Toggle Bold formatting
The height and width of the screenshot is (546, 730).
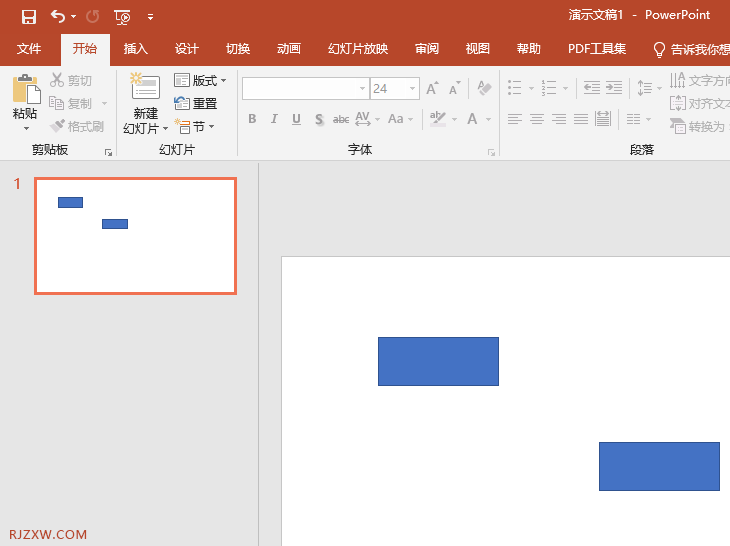click(x=252, y=119)
